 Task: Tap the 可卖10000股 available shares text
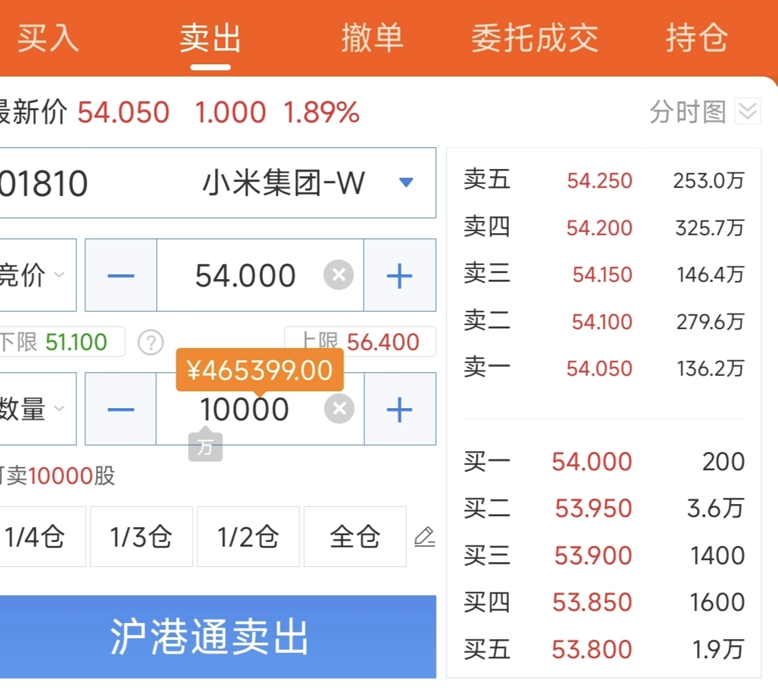click(57, 476)
